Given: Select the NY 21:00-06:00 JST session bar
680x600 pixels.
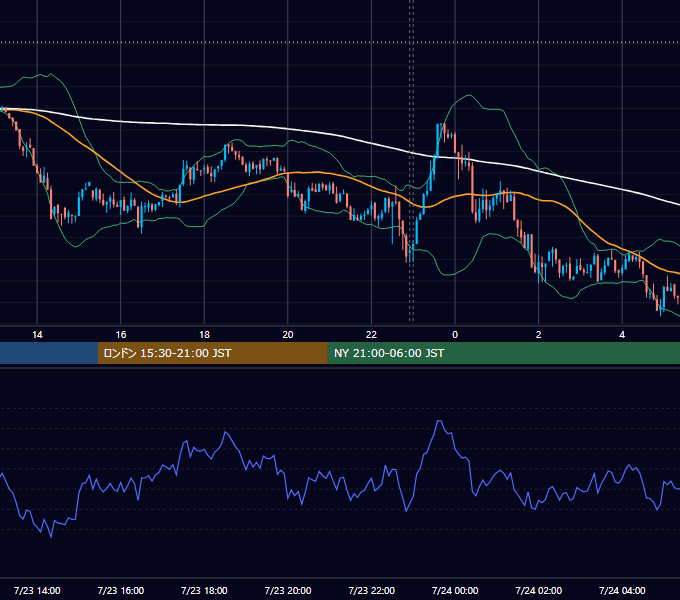Looking at the screenshot, I should pyautogui.click(x=503, y=353).
